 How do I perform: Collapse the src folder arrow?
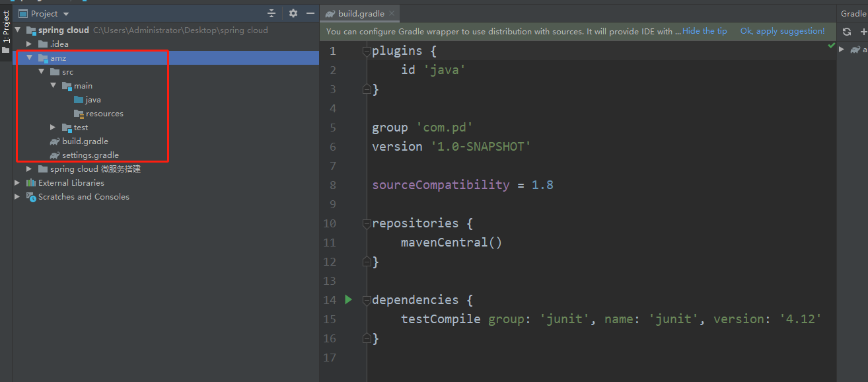(42, 72)
